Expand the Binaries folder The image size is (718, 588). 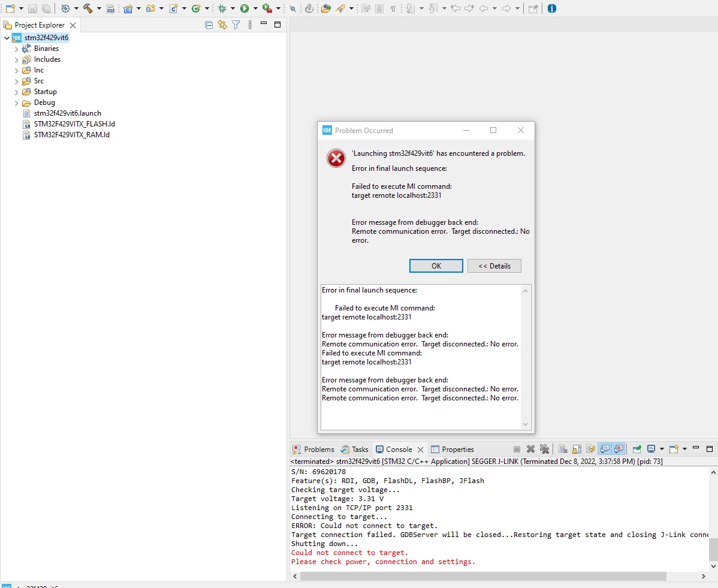pyautogui.click(x=17, y=49)
